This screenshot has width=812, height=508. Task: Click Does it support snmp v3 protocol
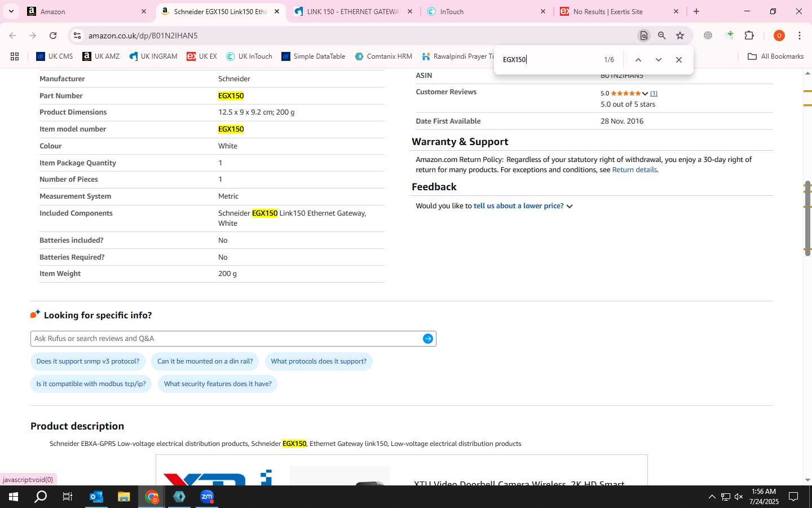point(88,361)
